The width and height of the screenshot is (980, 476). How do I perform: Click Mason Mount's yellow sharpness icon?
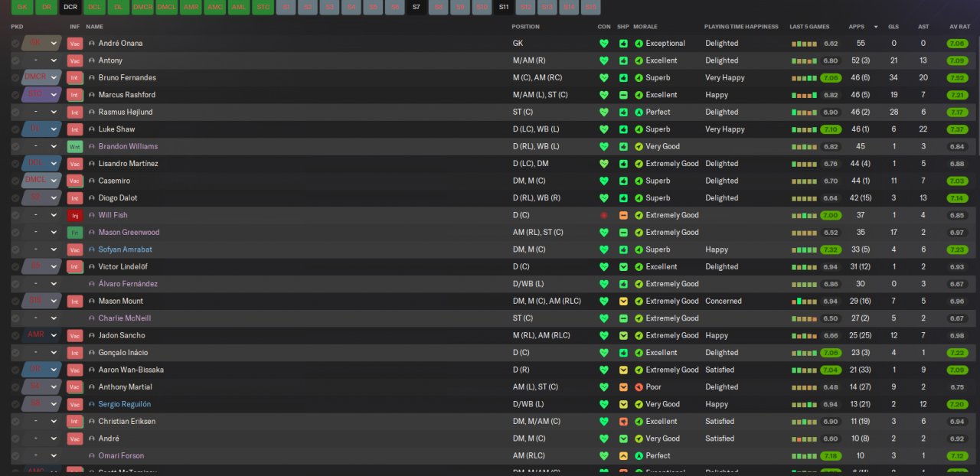623,302
